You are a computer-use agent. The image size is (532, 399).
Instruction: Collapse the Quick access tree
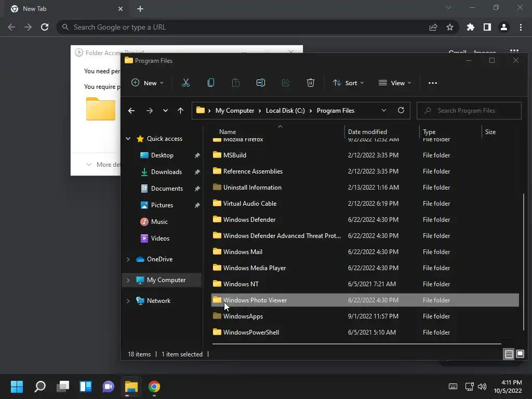128,138
